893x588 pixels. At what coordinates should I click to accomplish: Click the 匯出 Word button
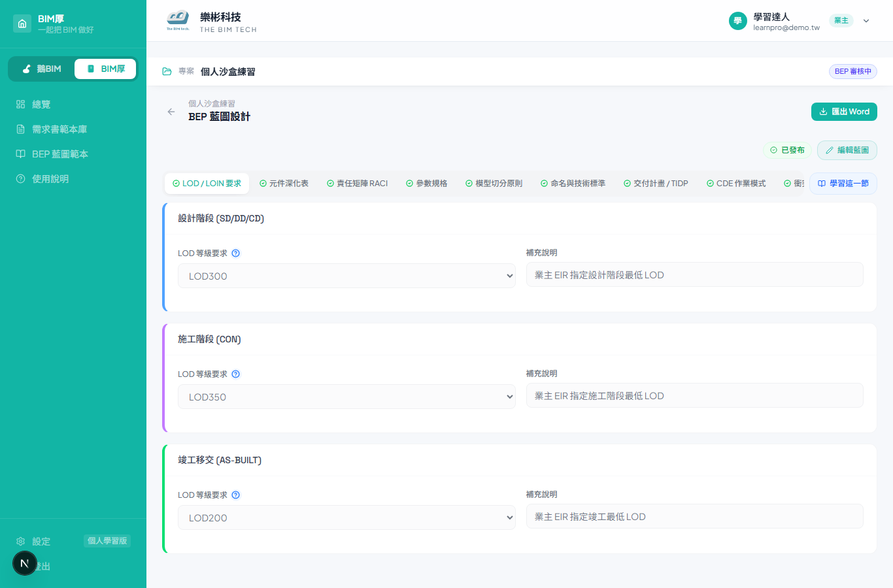click(x=844, y=112)
